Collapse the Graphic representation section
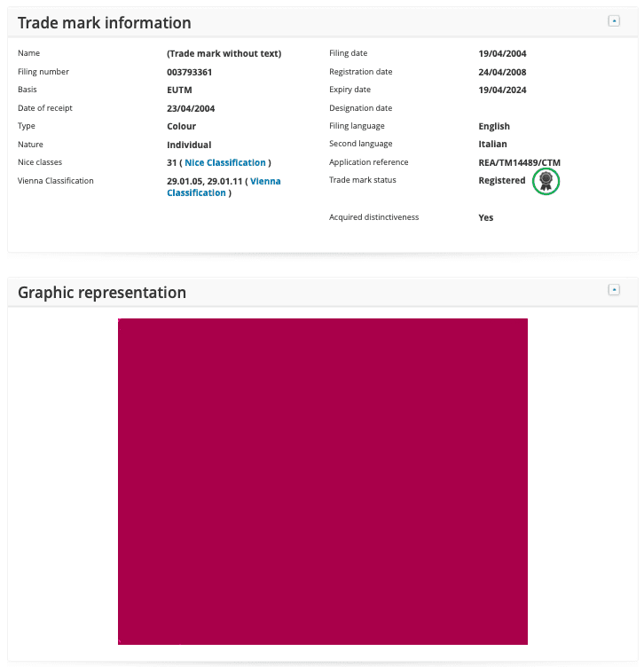644x667 pixels. pyautogui.click(x=613, y=290)
